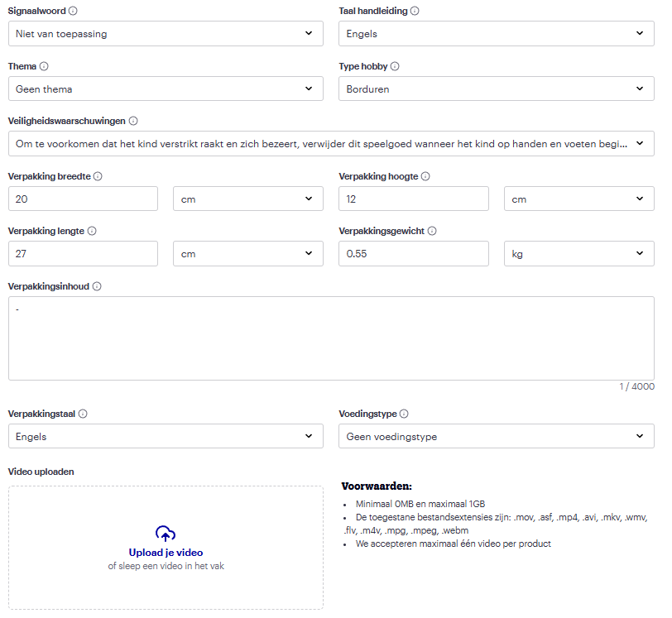The width and height of the screenshot is (672, 618).
Task: Open the Signaalwoord dropdown
Action: point(166,34)
